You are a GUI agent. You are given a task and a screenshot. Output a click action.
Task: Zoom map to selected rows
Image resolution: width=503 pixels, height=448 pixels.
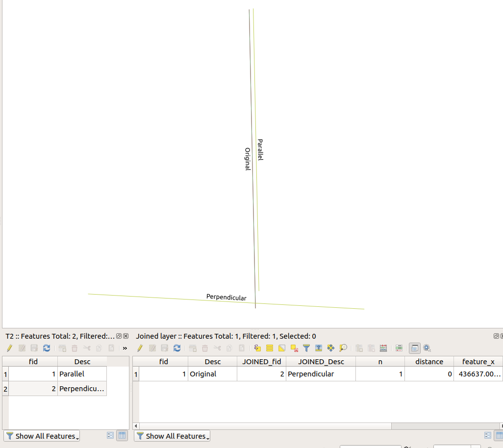tap(343, 348)
